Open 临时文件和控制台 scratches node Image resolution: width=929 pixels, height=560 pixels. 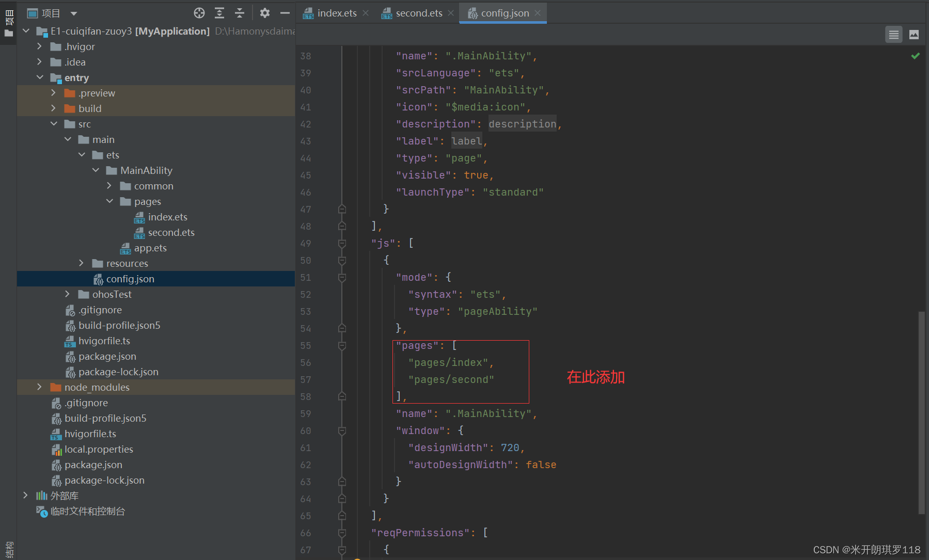point(87,511)
